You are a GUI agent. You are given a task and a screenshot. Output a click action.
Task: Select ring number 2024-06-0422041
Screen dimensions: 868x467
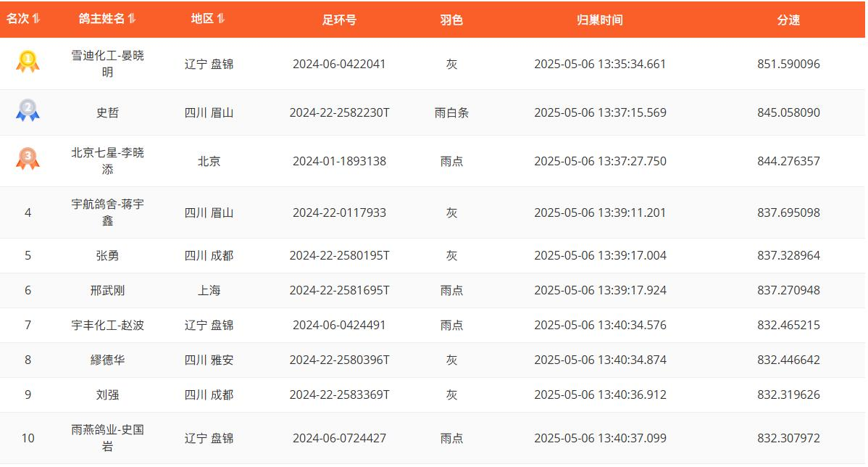[339, 64]
